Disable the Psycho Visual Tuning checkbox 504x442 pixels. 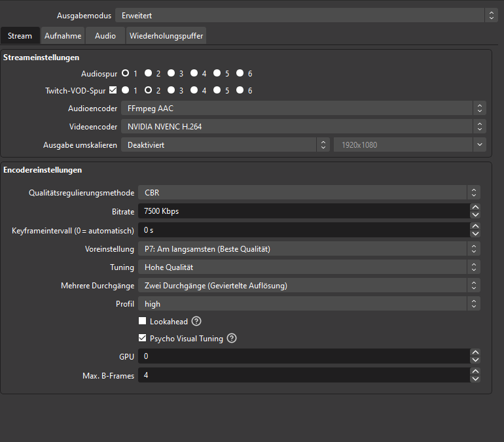point(143,339)
